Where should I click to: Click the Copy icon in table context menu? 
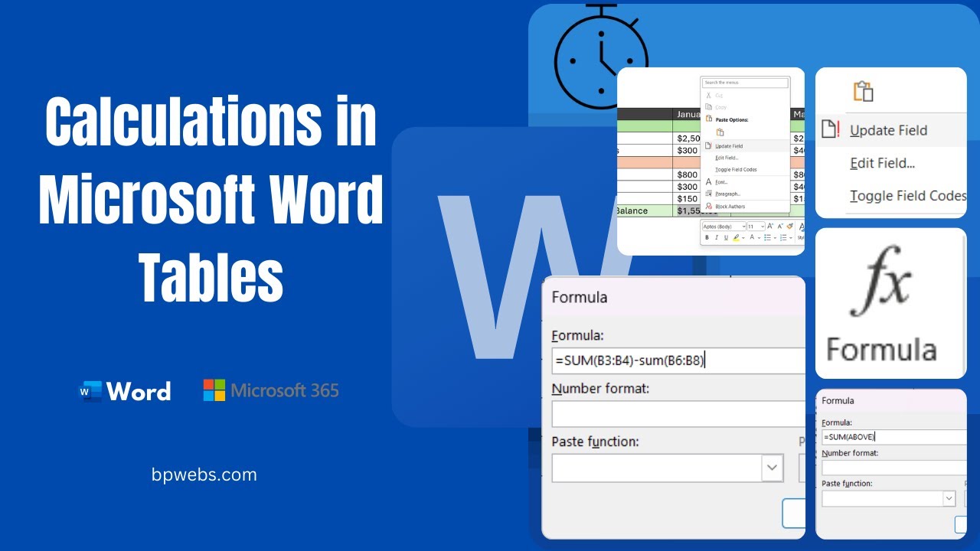(x=708, y=107)
